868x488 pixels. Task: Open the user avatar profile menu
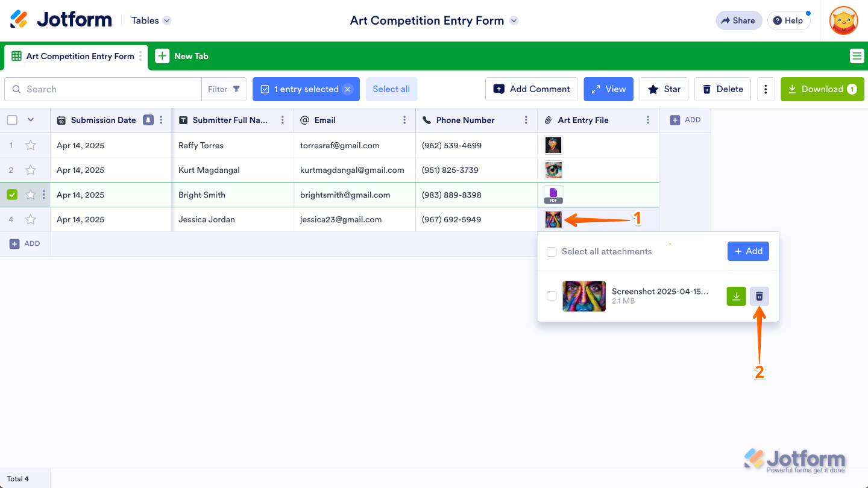click(843, 20)
